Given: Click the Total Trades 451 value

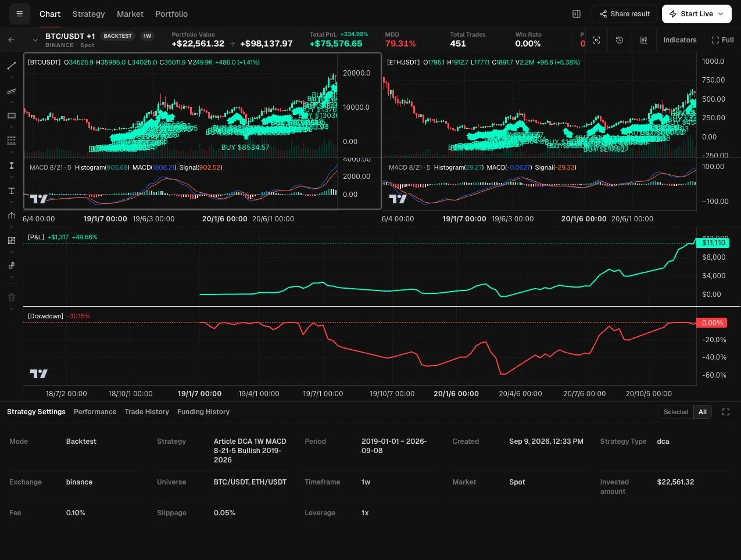Looking at the screenshot, I should (458, 44).
